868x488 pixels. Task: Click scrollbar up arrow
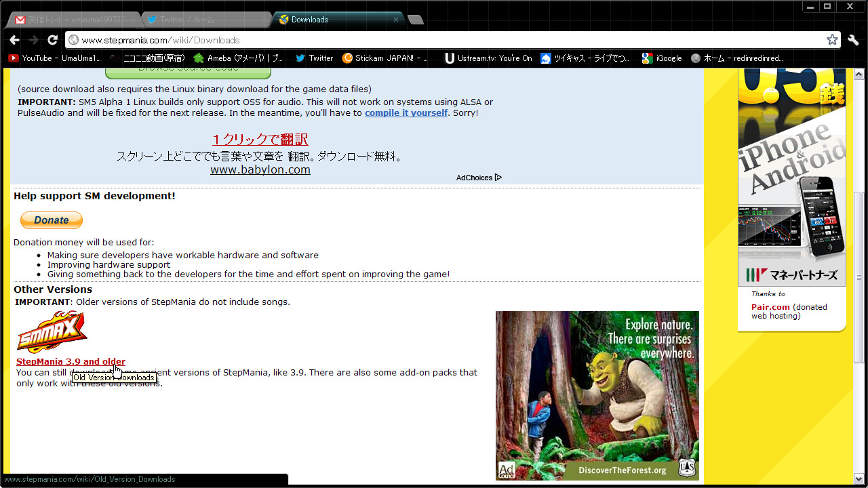click(x=860, y=73)
